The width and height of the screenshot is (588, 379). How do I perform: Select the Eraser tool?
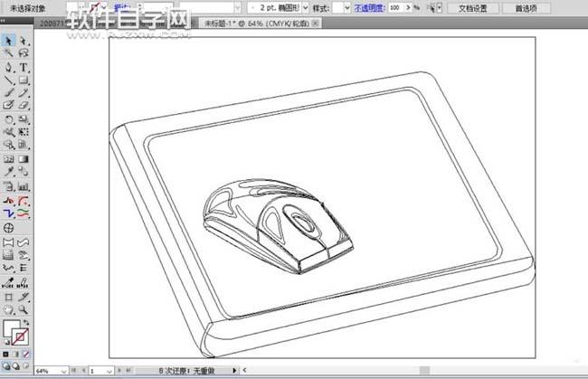click(x=24, y=105)
